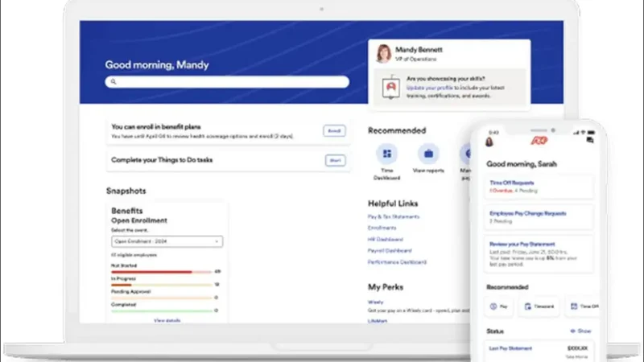Tap the Time Off Requests card on phone
644x362 pixels.
coord(539,187)
